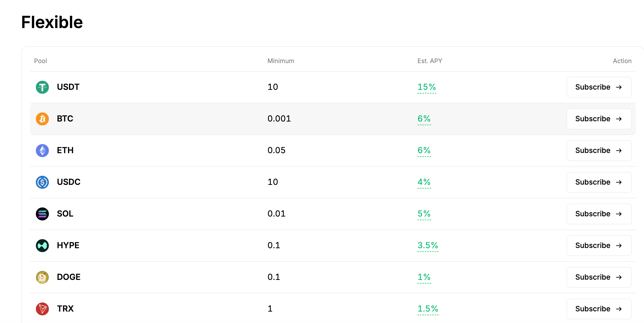644x323 pixels.
Task: Click the blue USDC coin icon
Action: (42, 182)
